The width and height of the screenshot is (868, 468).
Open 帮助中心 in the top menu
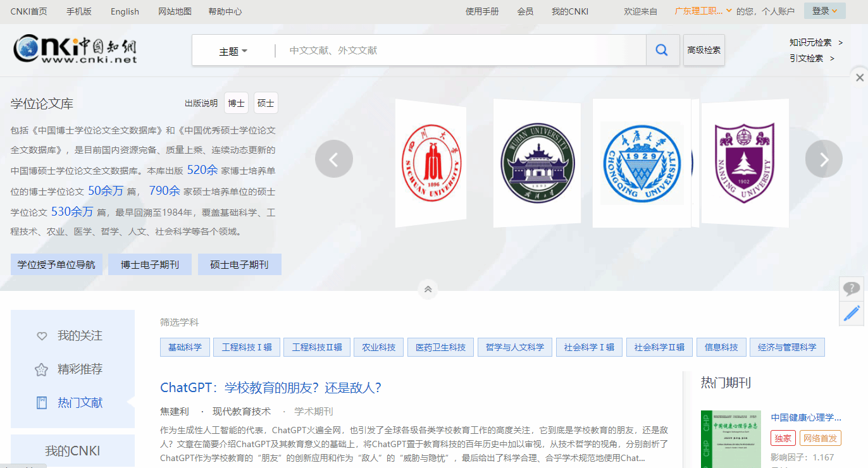(225, 11)
